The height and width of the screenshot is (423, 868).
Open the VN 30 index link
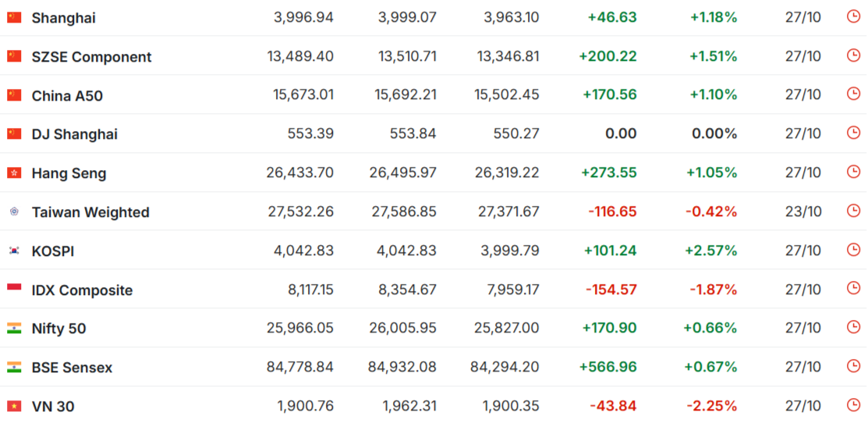[53, 406]
